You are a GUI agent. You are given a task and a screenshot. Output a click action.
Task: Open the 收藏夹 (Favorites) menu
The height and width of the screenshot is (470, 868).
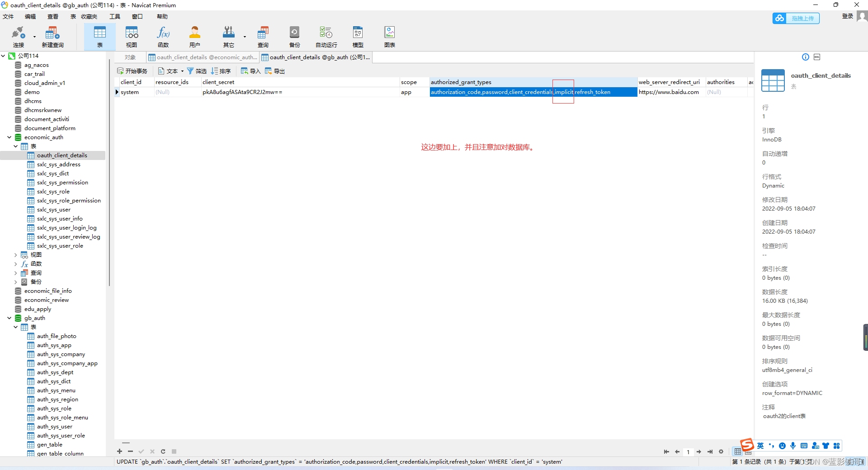click(x=89, y=17)
